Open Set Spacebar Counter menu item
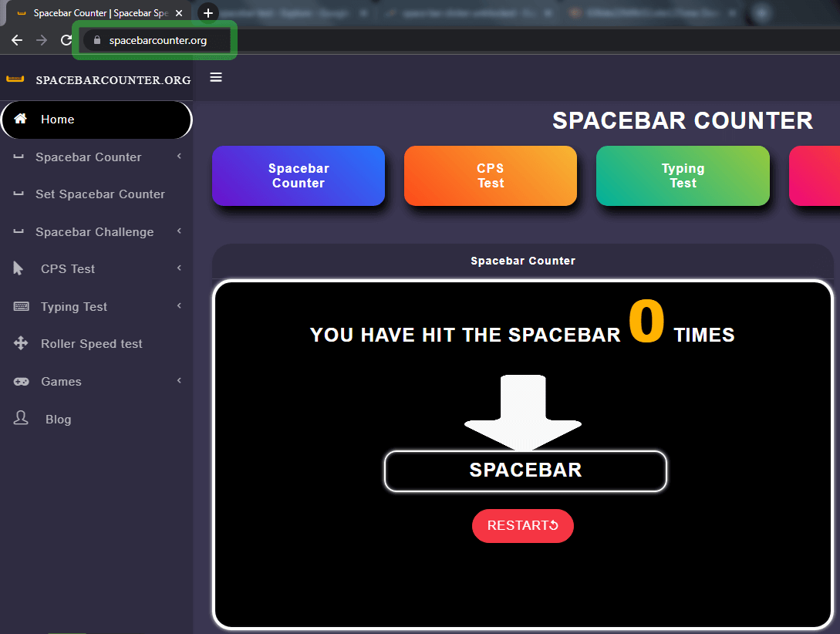The image size is (840, 634). tap(100, 194)
